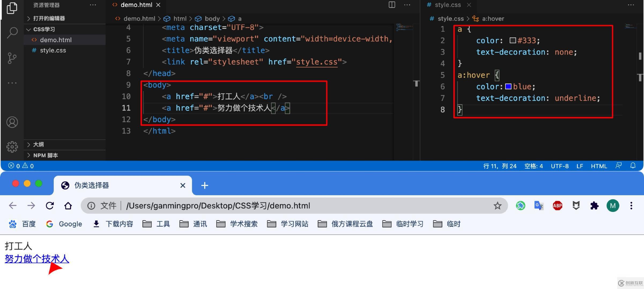The width and height of the screenshot is (644, 289).
Task: Close the style.css editor tab
Action: [469, 5]
